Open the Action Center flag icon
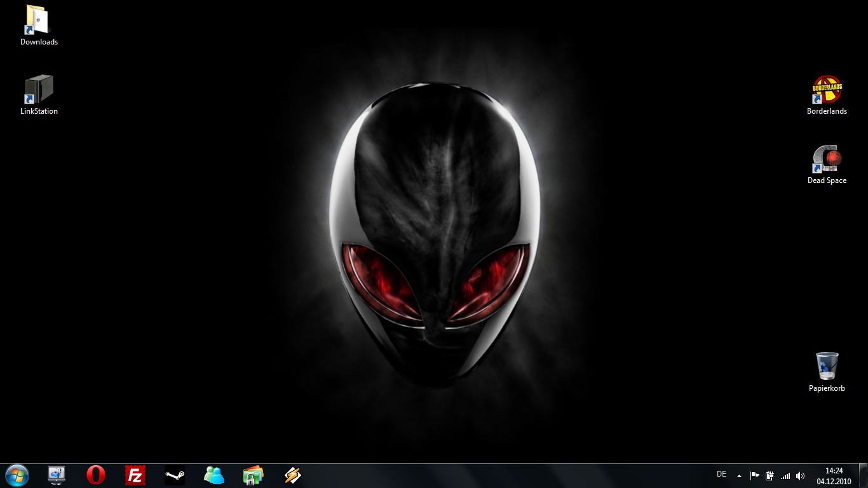The width and height of the screenshot is (868, 488). pos(754,475)
